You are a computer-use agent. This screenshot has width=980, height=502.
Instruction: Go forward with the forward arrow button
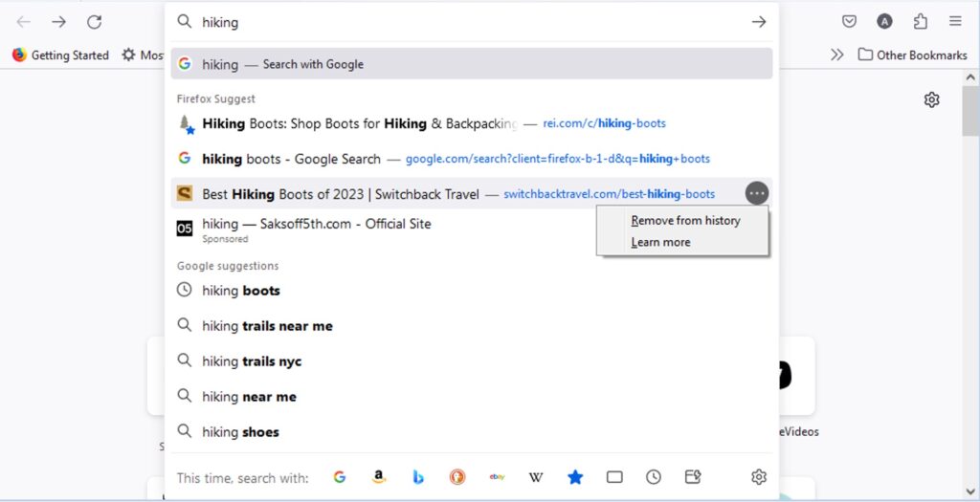coord(58,22)
